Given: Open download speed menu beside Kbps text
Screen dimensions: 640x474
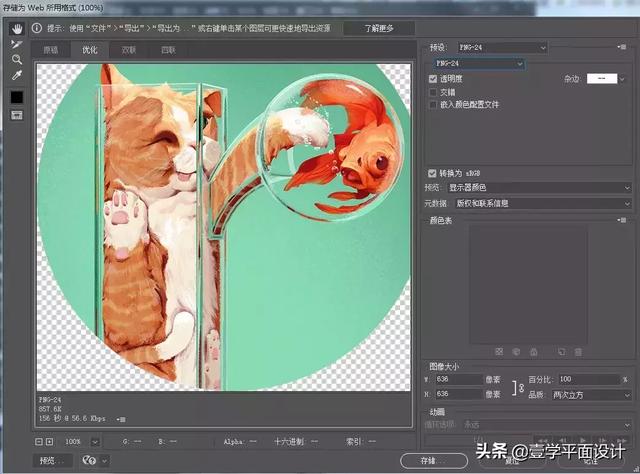Looking at the screenshot, I should (x=121, y=419).
